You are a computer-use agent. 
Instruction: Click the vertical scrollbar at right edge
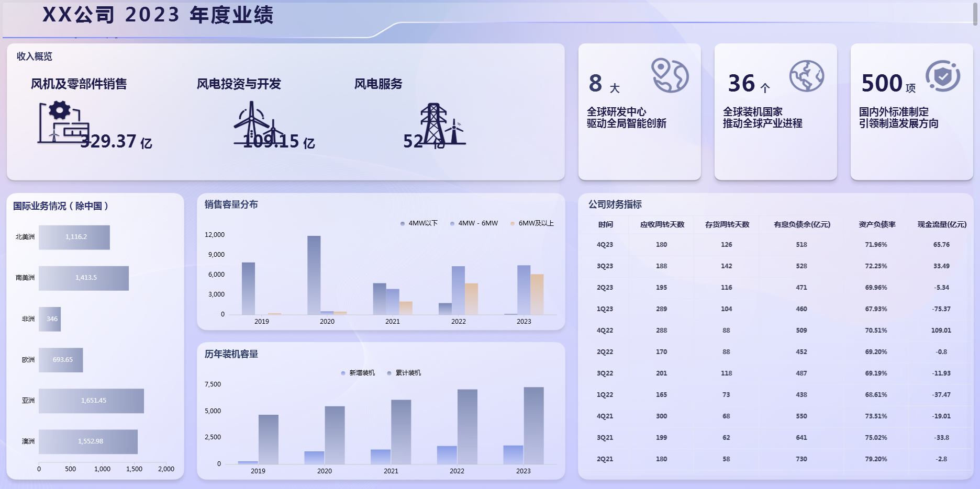(x=975, y=14)
